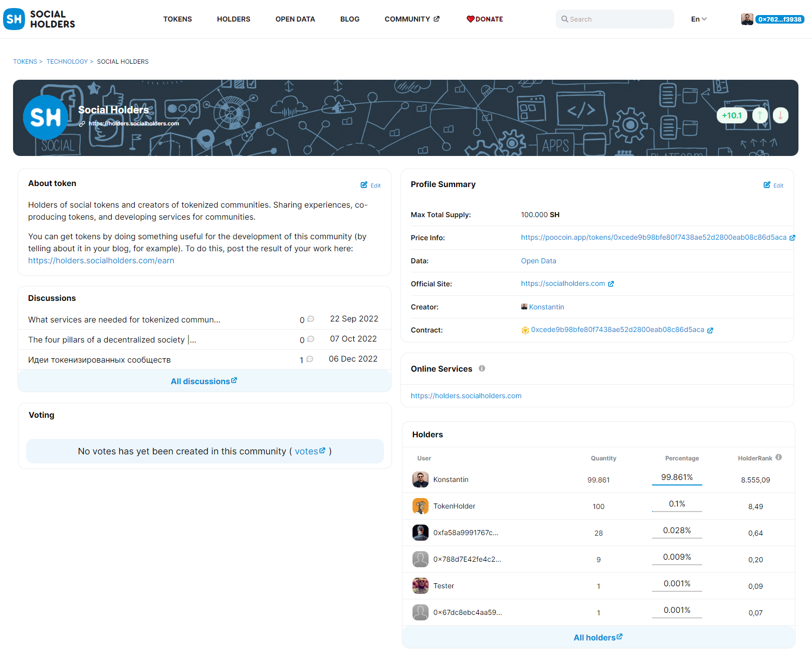Open the banner holders.socialholders.com link
Viewport: 812px width, 659px height.
click(x=134, y=123)
